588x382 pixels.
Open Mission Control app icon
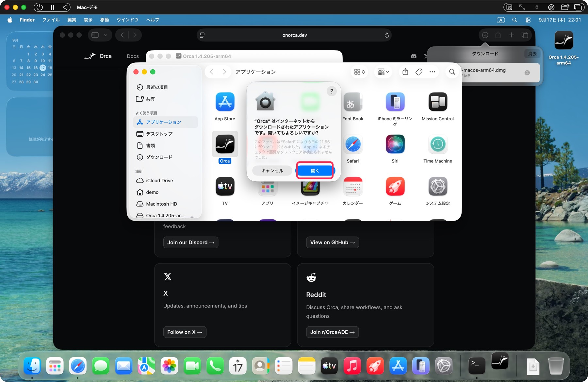coord(438,102)
